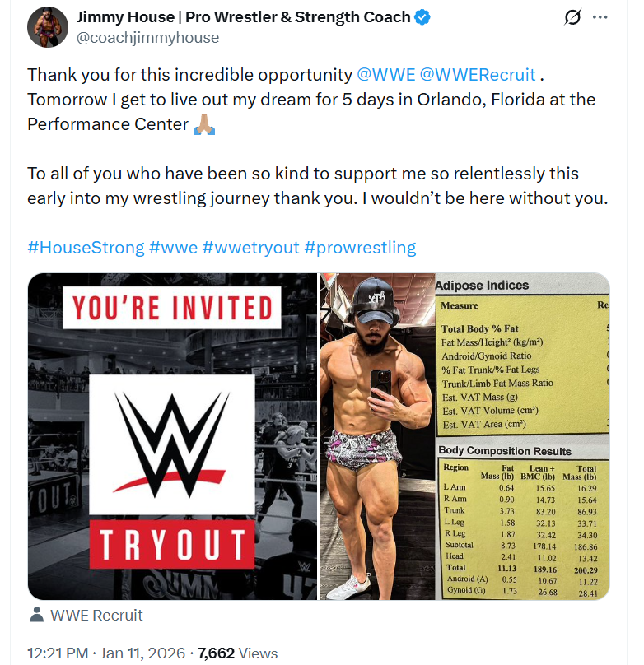Click the WWE Recruit tagged account label
Viewport: 644px width, 665px height.
96,615
